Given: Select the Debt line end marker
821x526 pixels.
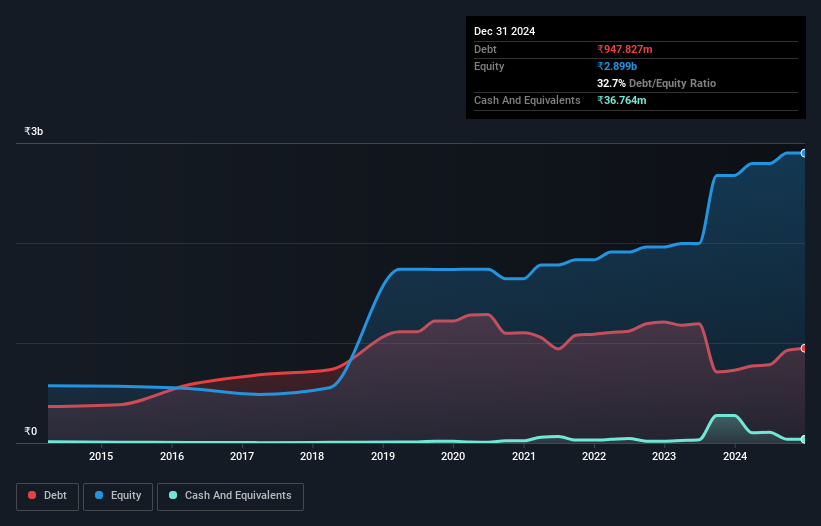Looking at the screenshot, I should click(x=804, y=348).
